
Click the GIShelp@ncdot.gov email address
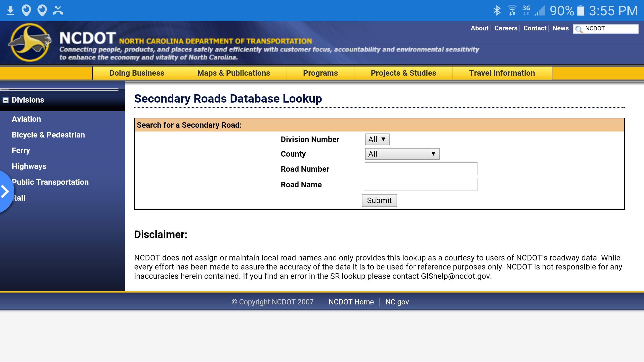point(456,276)
